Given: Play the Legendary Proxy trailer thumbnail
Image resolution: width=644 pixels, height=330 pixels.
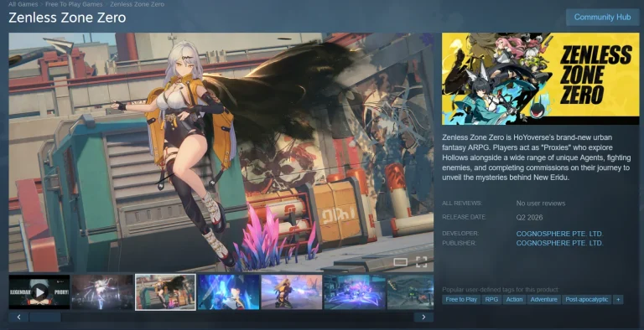Looking at the screenshot, I should (39, 291).
